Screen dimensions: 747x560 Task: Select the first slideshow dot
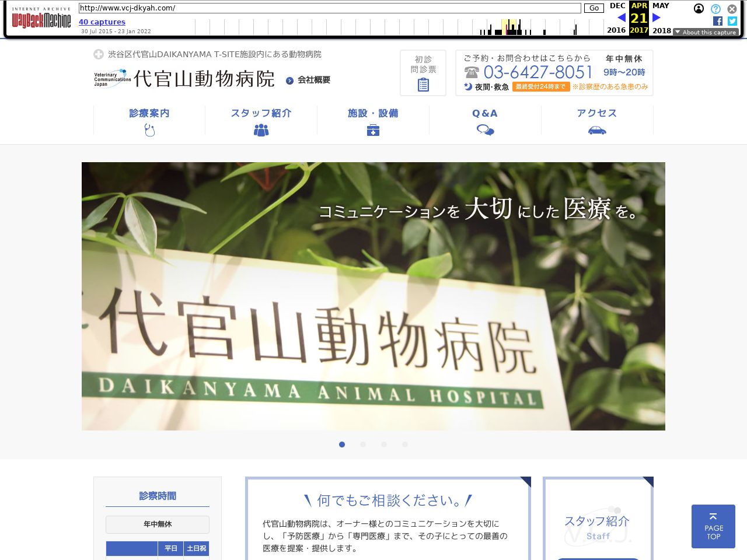(342, 444)
